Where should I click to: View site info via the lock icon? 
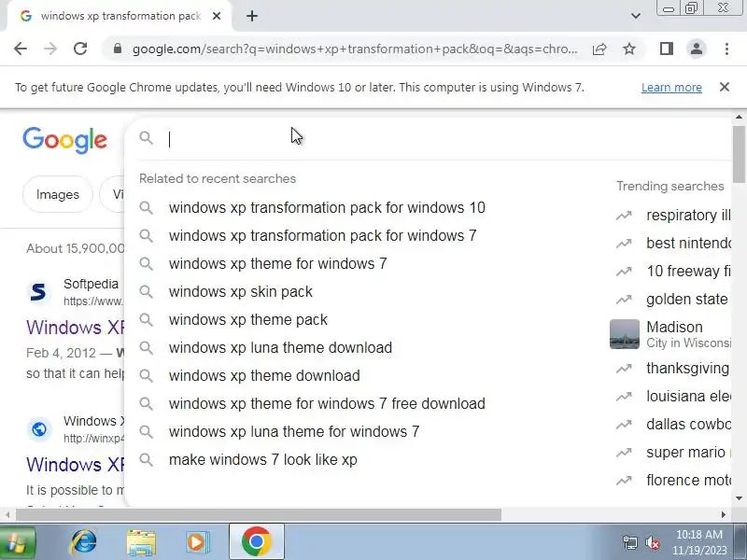pos(118,49)
